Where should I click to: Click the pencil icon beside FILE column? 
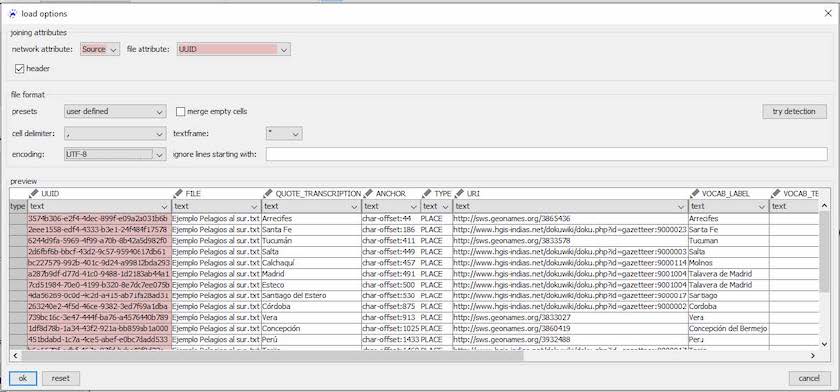click(x=178, y=193)
